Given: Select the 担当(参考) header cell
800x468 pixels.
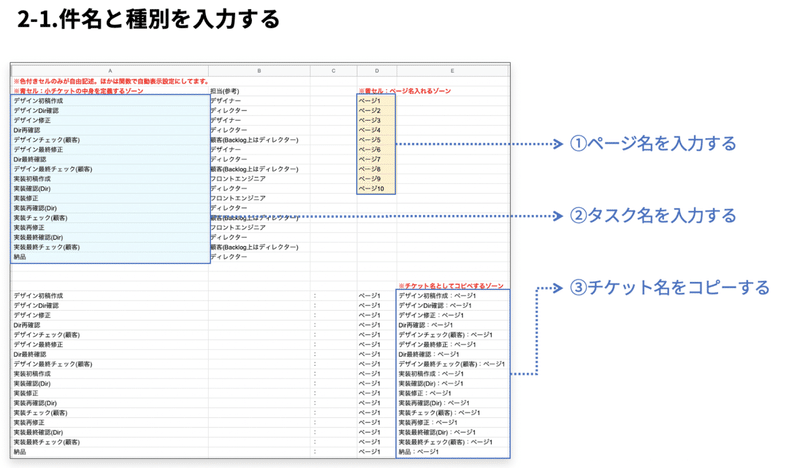Looking at the screenshot, I should click(x=259, y=91).
